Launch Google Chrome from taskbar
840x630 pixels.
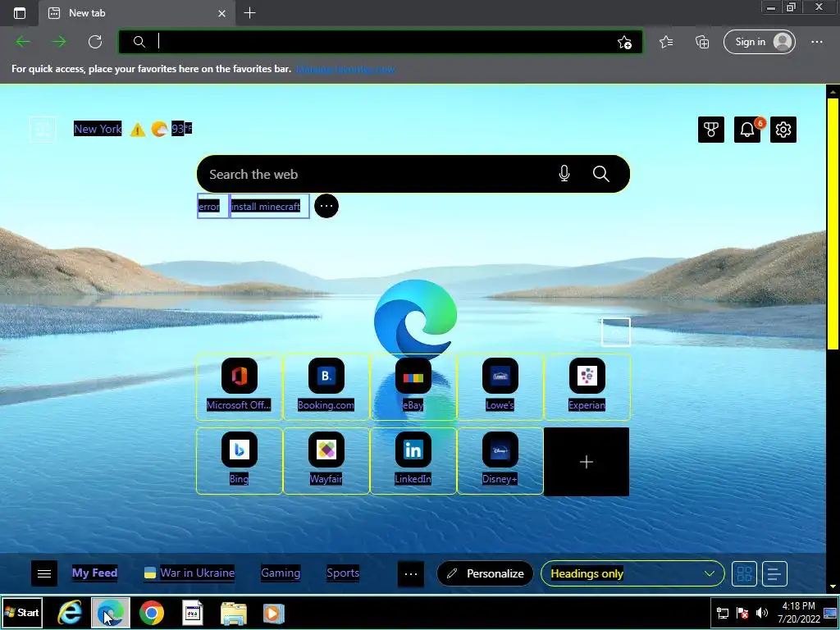click(x=152, y=612)
